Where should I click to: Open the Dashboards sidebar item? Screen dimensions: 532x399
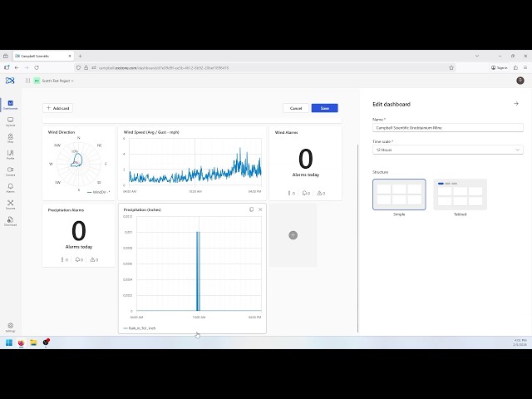pos(10,105)
